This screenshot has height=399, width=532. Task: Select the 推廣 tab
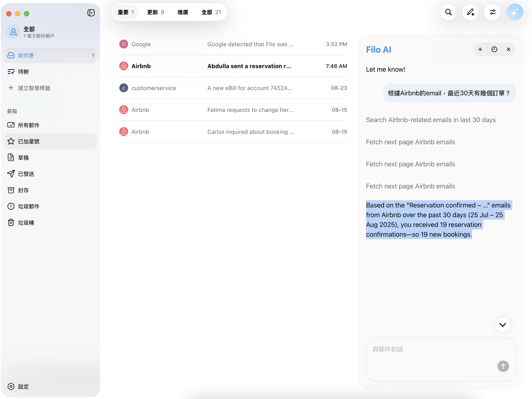pos(183,12)
